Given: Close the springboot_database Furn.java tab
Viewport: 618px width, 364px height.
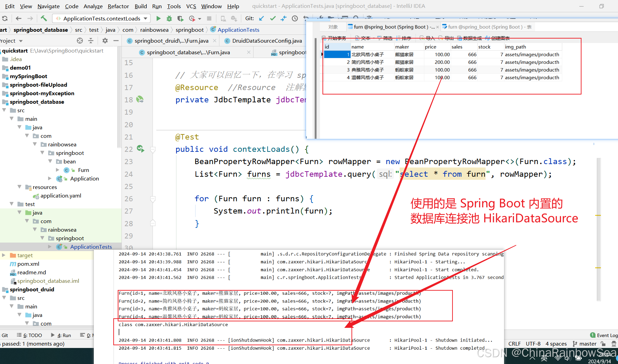Looking at the screenshot, I should (249, 52).
